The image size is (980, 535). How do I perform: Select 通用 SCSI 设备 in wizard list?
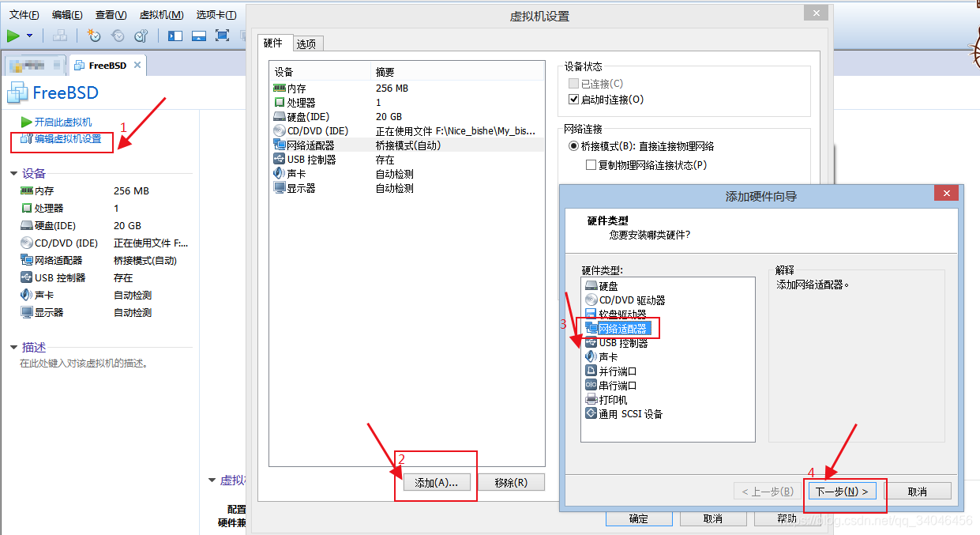point(624,414)
